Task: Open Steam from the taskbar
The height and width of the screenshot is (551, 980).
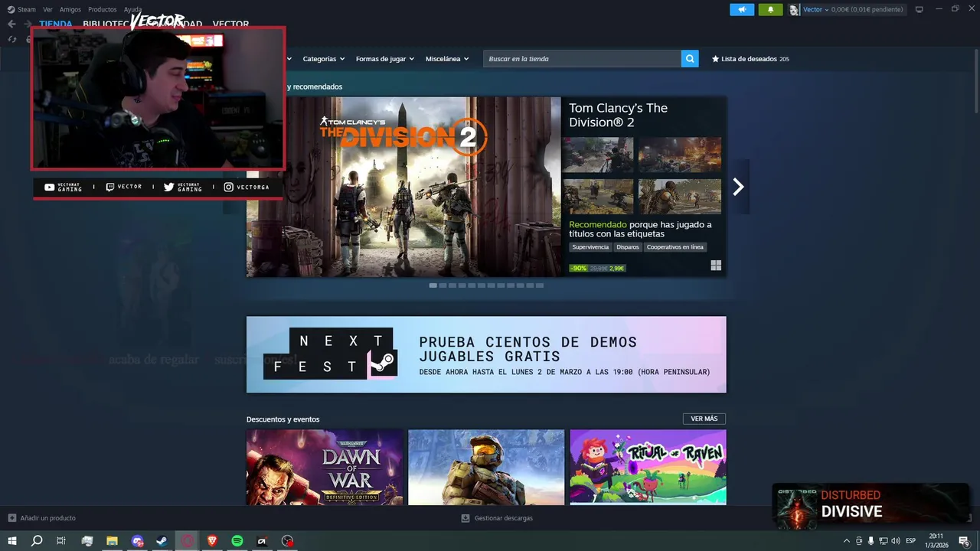Action: coord(162,541)
